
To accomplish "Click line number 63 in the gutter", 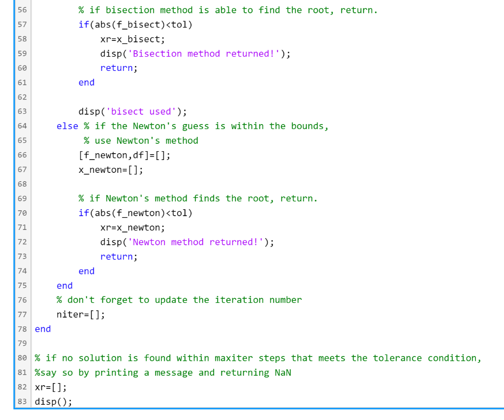I will click(x=22, y=111).
